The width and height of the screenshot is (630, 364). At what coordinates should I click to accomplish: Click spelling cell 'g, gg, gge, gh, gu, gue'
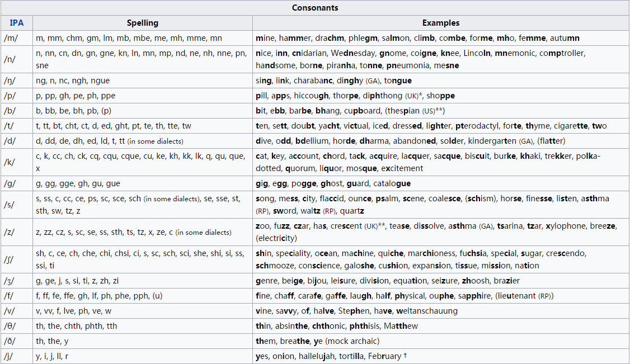(x=143, y=183)
